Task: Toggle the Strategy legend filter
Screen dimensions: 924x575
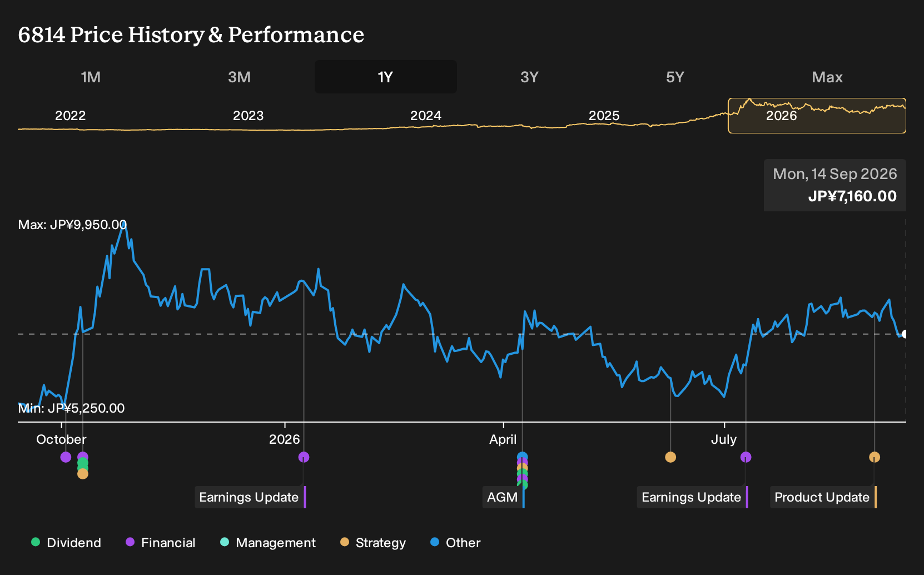Action: tap(373, 543)
